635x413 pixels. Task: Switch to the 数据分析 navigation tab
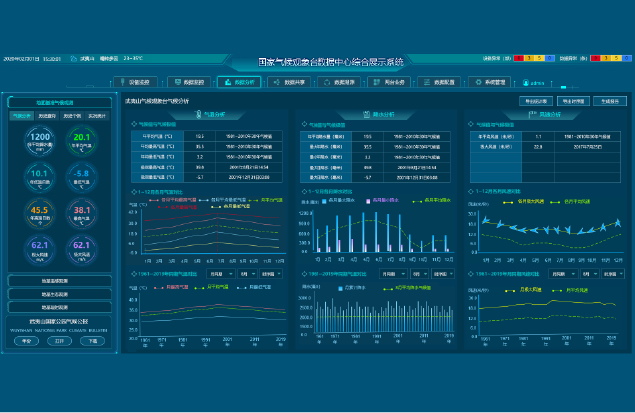pyautogui.click(x=239, y=82)
